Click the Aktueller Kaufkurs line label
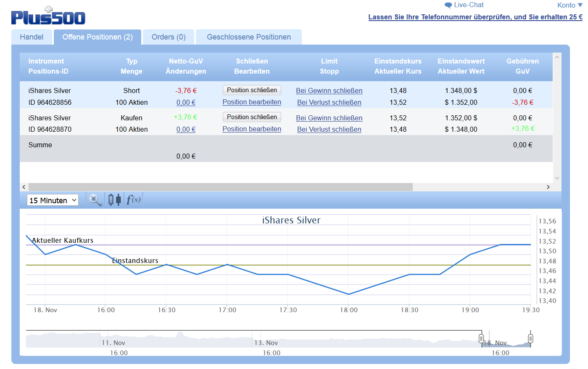The image size is (588, 369). pos(63,240)
